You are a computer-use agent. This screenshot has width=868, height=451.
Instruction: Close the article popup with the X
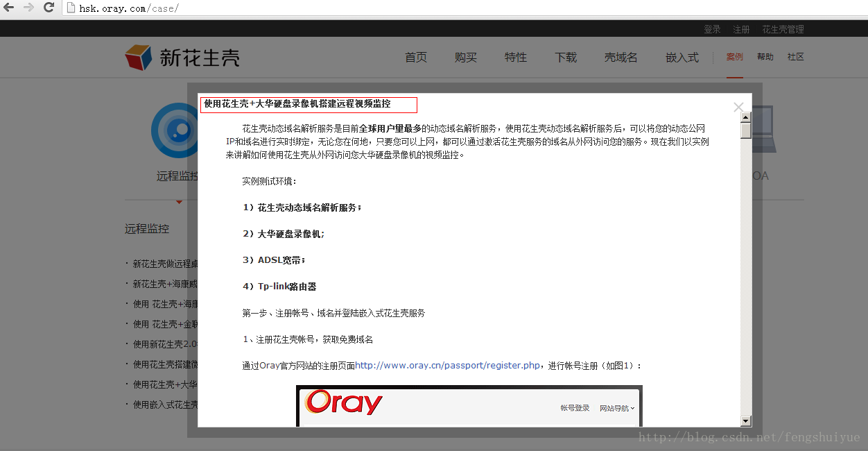pos(738,107)
